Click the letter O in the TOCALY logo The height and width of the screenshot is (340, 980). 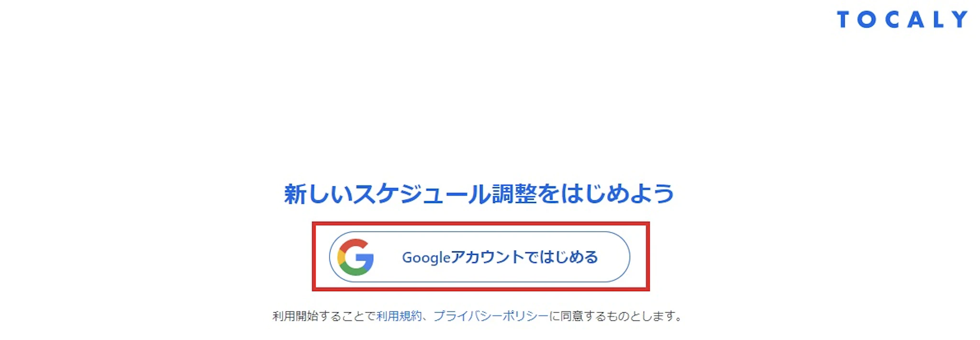(x=867, y=20)
